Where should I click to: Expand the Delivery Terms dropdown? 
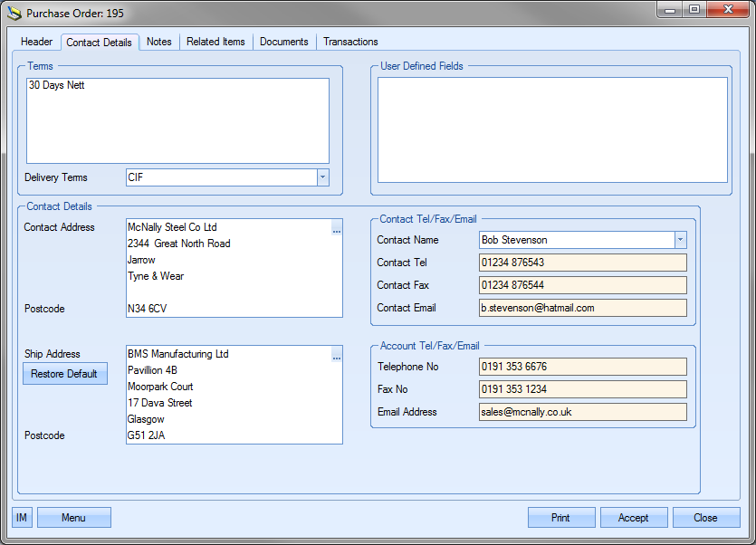[322, 177]
